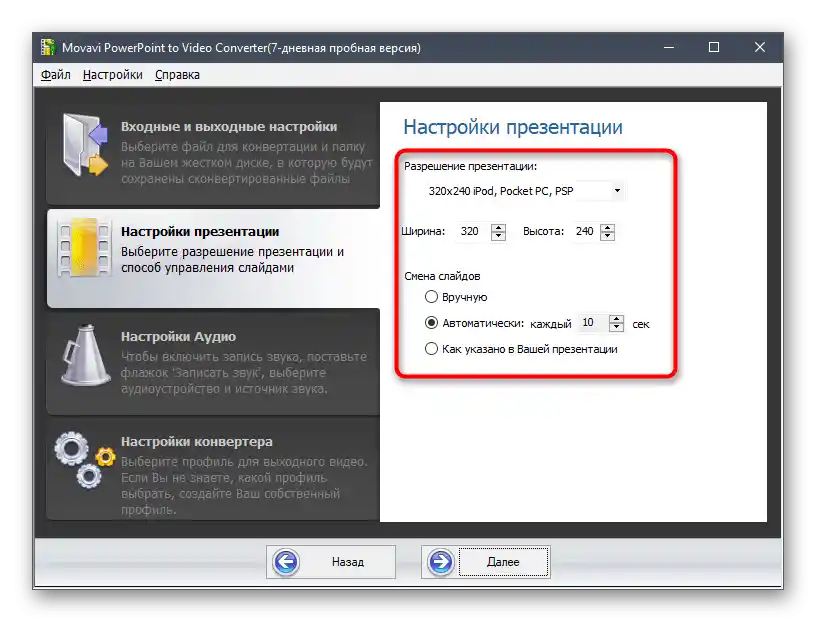Increase the Высота value with up arrow
The width and height of the screenshot is (816, 622).
pyautogui.click(x=607, y=228)
